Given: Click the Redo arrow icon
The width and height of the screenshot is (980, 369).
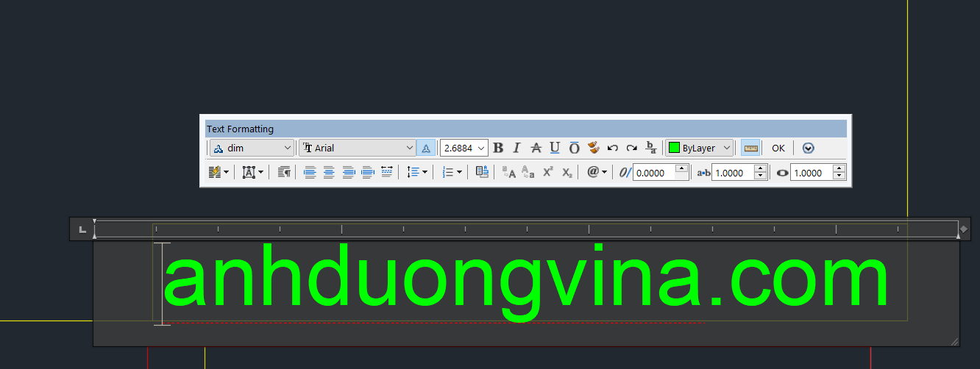Looking at the screenshot, I should 631,148.
